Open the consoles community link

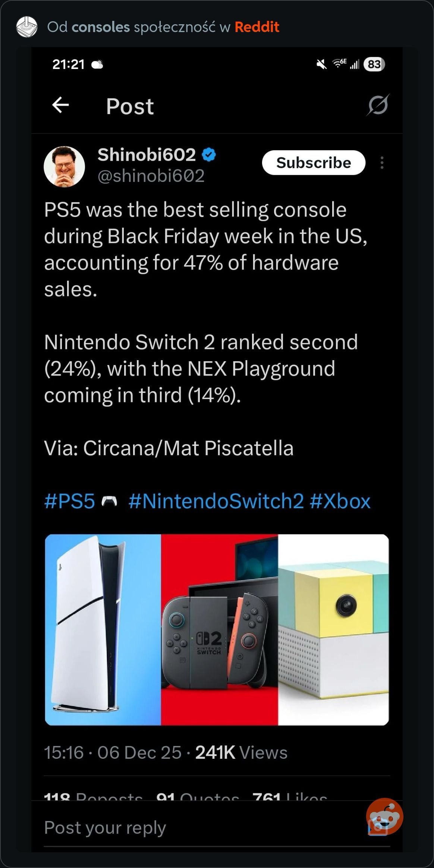101,27
